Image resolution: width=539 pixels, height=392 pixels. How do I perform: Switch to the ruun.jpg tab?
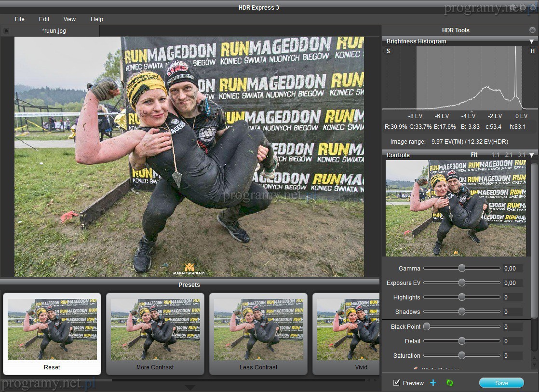pyautogui.click(x=54, y=31)
